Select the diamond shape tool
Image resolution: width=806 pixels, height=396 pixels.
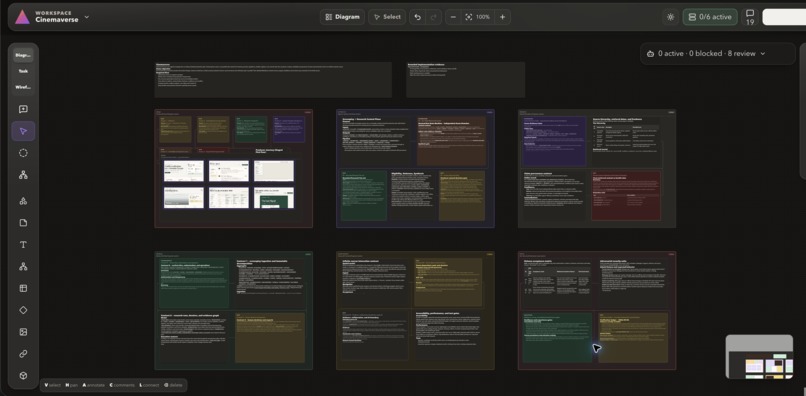(x=23, y=310)
